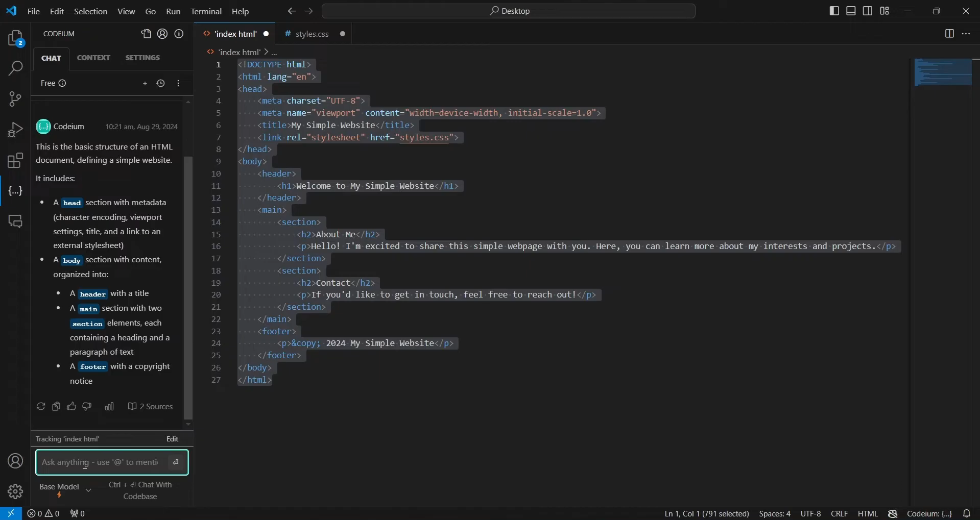Select the Codeium braces icon in activity bar

(15, 192)
